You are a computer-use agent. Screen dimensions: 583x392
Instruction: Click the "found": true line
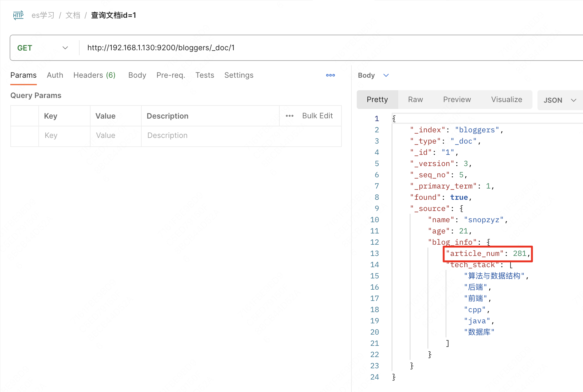point(441,197)
